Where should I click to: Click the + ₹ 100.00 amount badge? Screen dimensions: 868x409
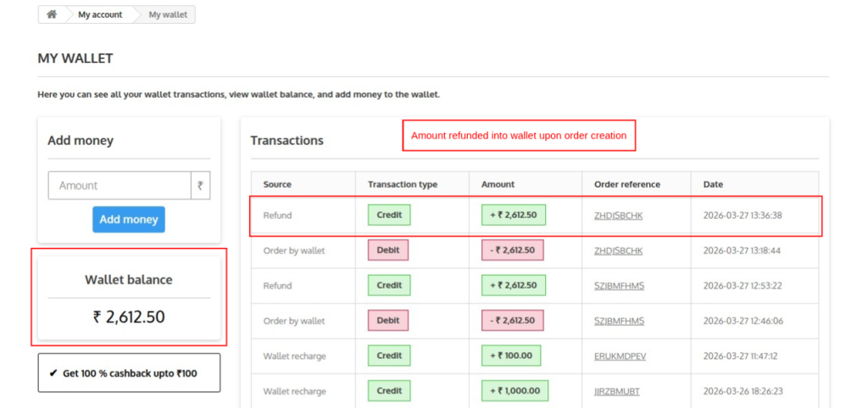[511, 356]
